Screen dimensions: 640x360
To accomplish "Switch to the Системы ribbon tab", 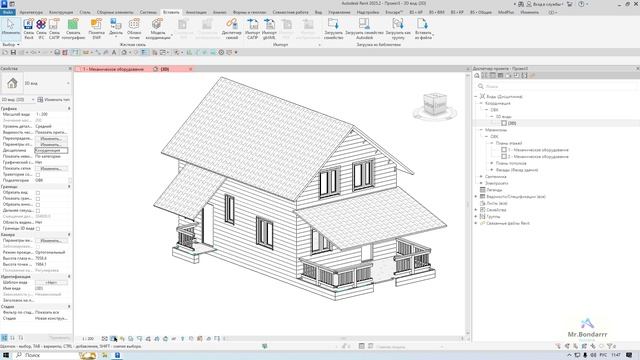I will tap(148, 12).
